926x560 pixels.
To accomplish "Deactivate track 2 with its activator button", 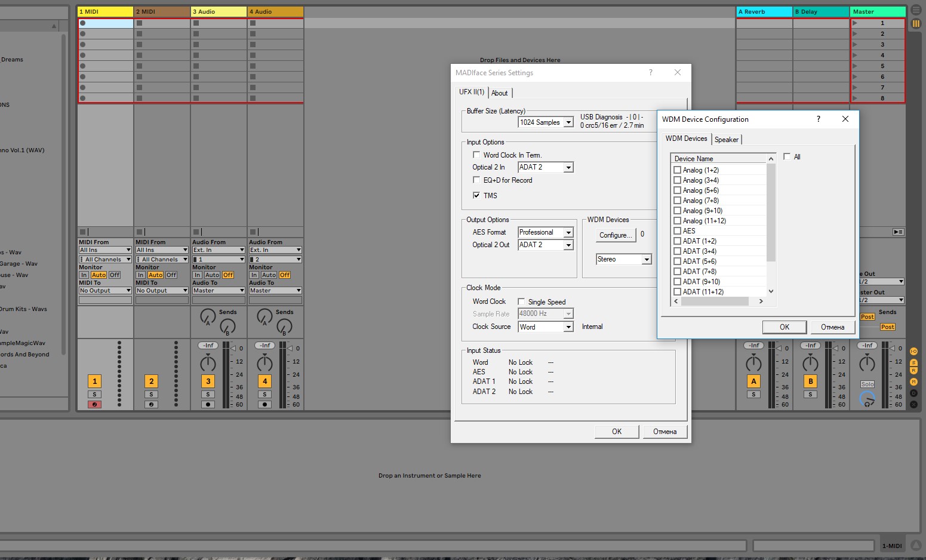I will [x=151, y=381].
